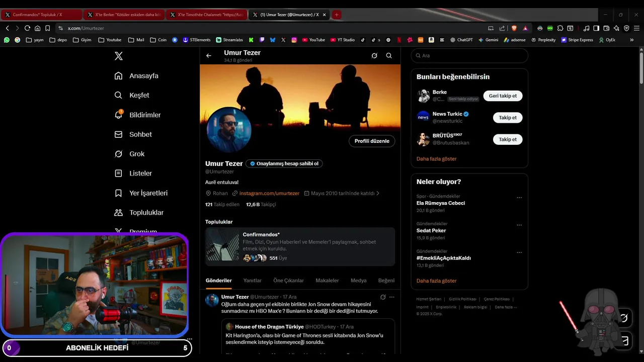Click the Profili düzenle button
The height and width of the screenshot is (362, 644).
coord(372,141)
